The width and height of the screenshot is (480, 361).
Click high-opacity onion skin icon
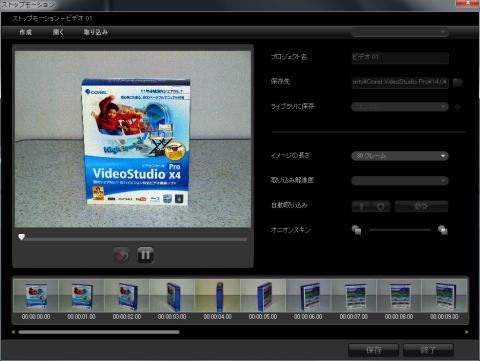pos(443,230)
